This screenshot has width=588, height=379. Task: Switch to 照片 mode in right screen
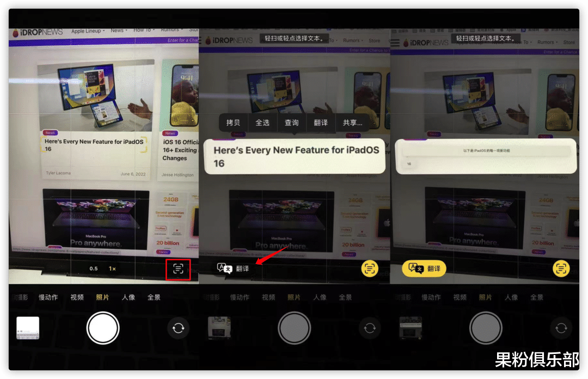(485, 297)
